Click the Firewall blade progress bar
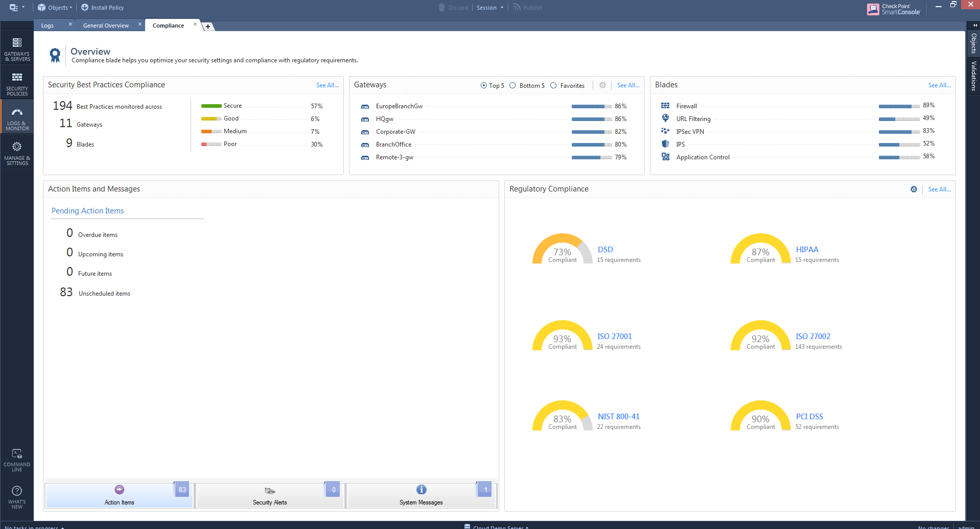 click(899, 106)
